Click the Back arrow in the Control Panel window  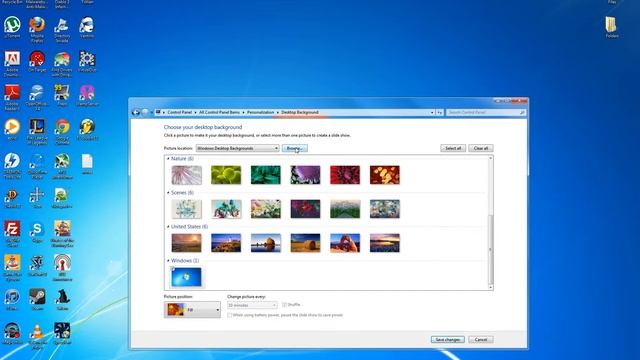click(136, 112)
